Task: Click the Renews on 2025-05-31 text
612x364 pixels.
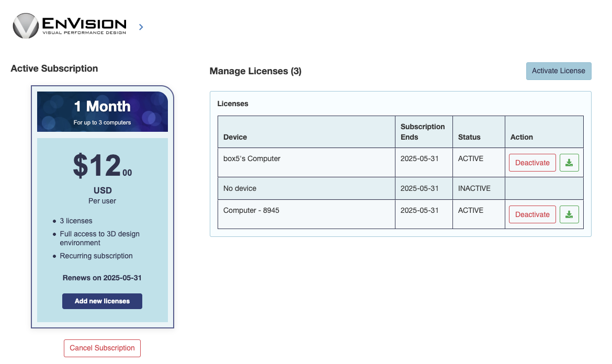Action: [102, 278]
